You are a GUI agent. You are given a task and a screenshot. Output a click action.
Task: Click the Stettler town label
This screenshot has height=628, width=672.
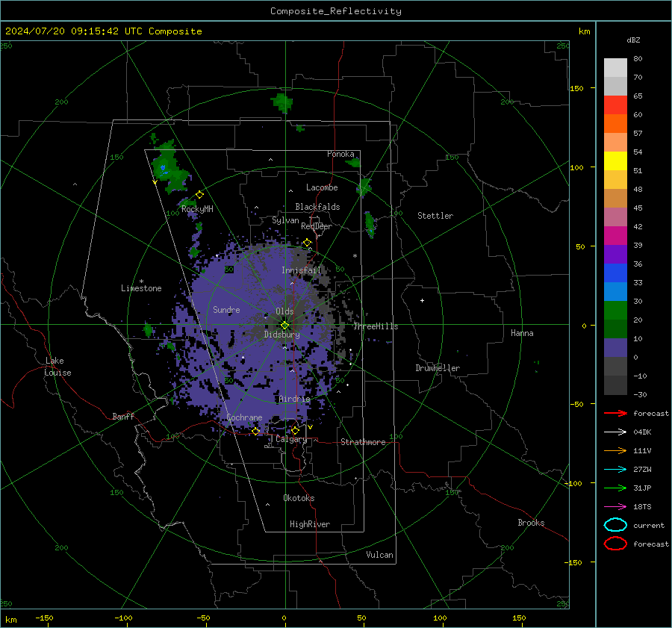[x=435, y=216]
